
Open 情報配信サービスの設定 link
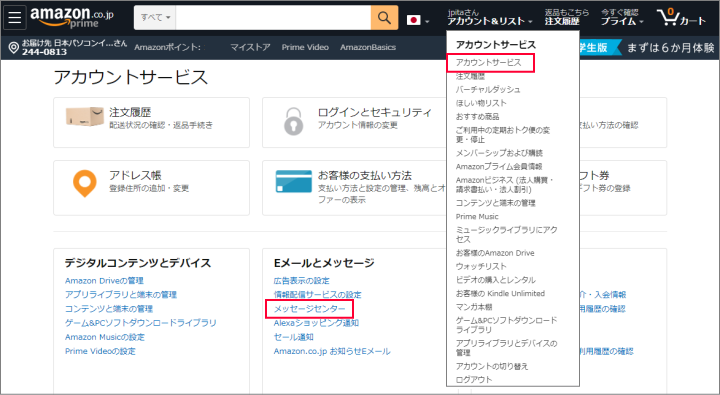(318, 295)
